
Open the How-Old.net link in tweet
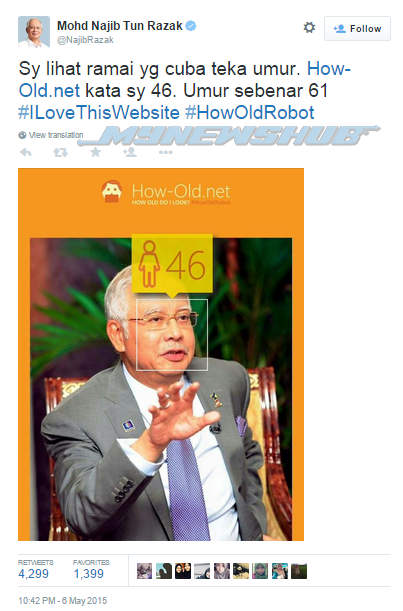[184, 79]
